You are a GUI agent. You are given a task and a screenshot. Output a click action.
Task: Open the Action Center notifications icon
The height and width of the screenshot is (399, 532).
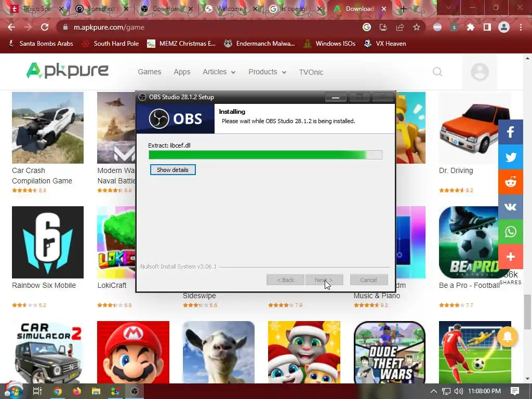(x=515, y=391)
